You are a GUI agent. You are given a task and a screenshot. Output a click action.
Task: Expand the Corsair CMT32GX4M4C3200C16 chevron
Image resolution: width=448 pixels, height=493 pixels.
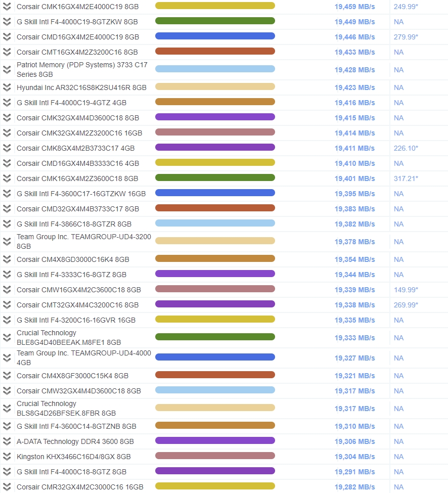tap(7, 305)
